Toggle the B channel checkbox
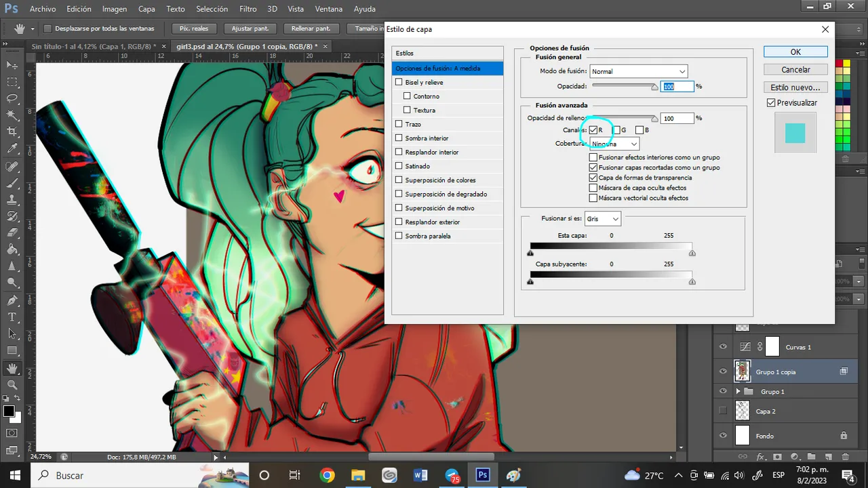This screenshot has height=488, width=868. (x=639, y=130)
